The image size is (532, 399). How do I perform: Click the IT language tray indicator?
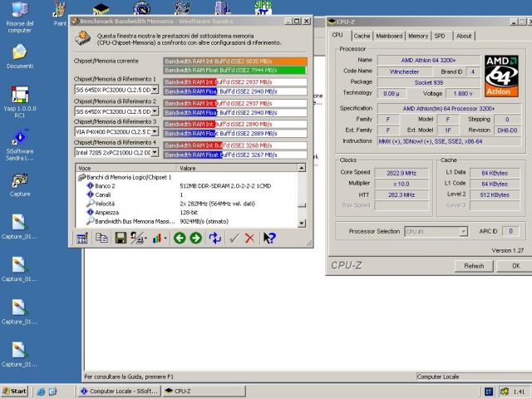click(x=489, y=392)
